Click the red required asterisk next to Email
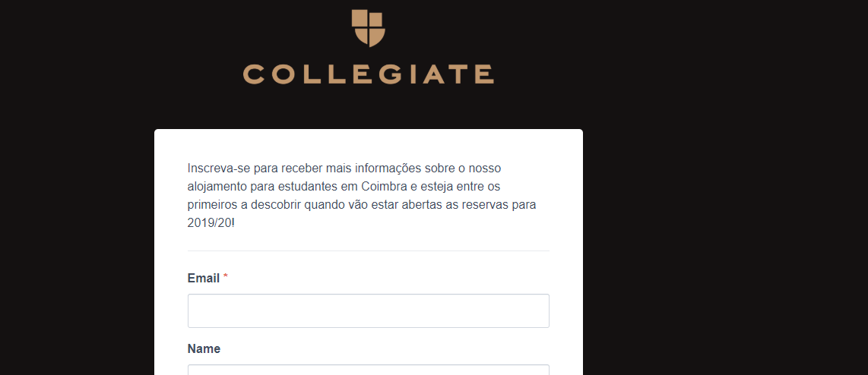 pyautogui.click(x=225, y=276)
